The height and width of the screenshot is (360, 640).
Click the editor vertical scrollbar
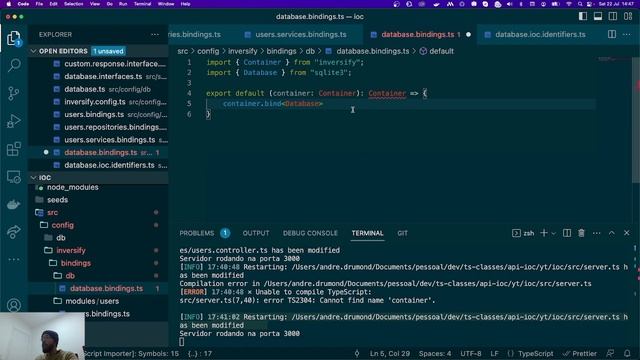click(636, 120)
